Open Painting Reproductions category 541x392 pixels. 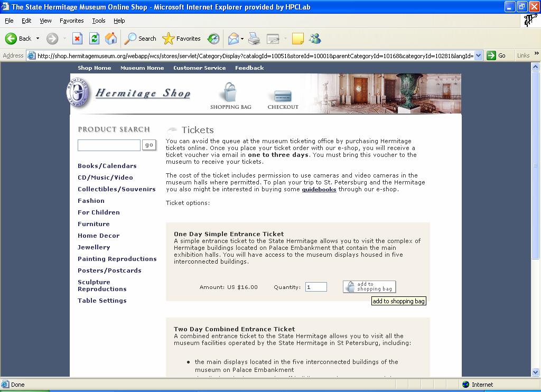[117, 259]
